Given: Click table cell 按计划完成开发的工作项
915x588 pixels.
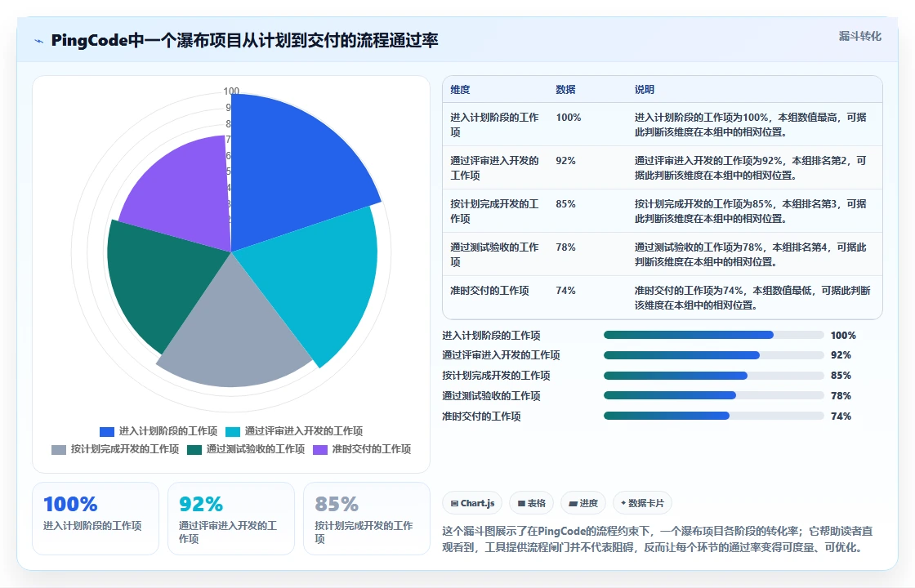Looking at the screenshot, I should [495, 211].
